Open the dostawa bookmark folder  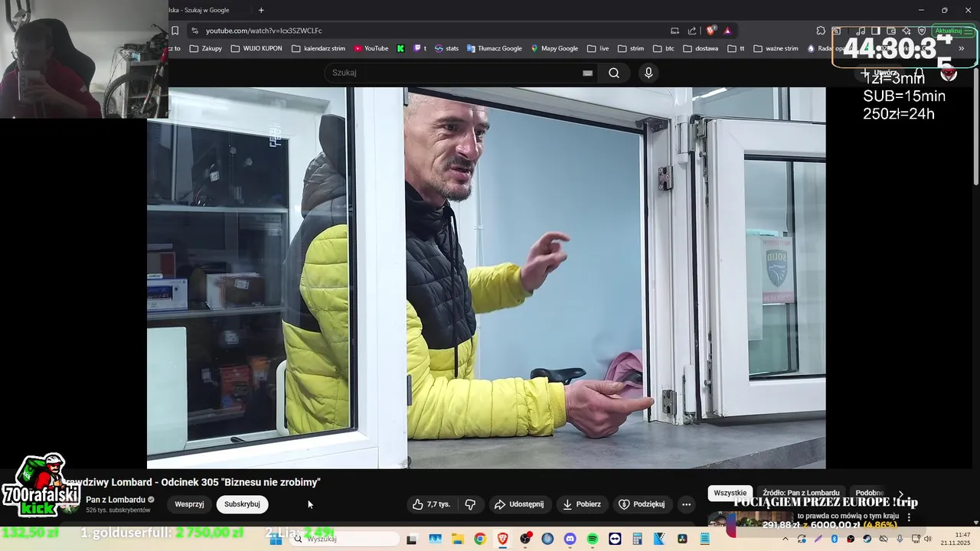pos(701,48)
